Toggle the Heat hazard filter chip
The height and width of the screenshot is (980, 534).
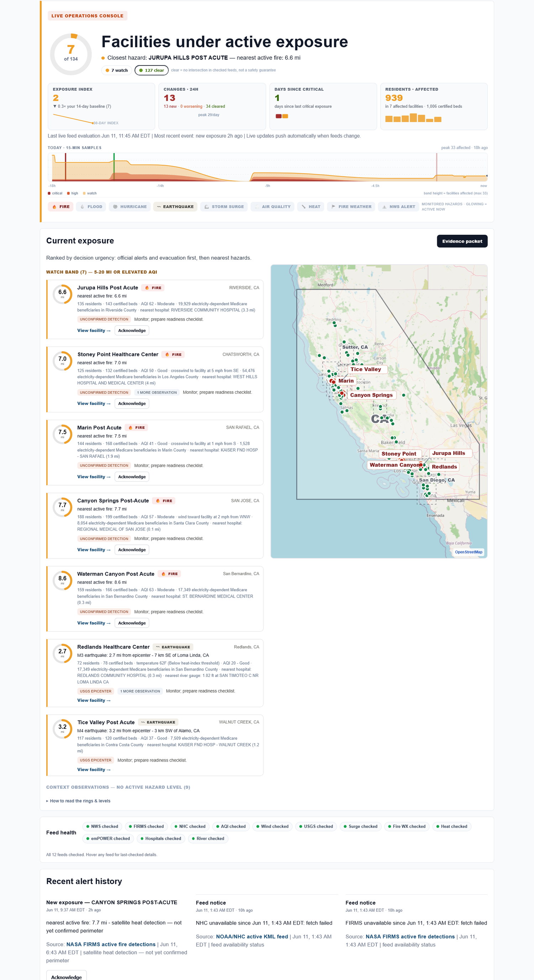pos(310,207)
